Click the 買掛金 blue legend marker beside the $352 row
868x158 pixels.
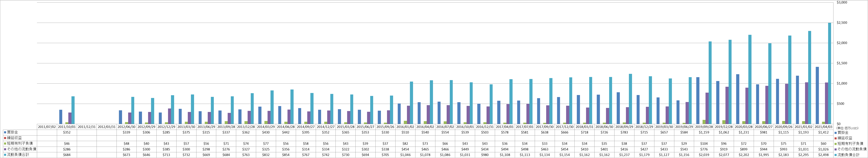click(5, 132)
